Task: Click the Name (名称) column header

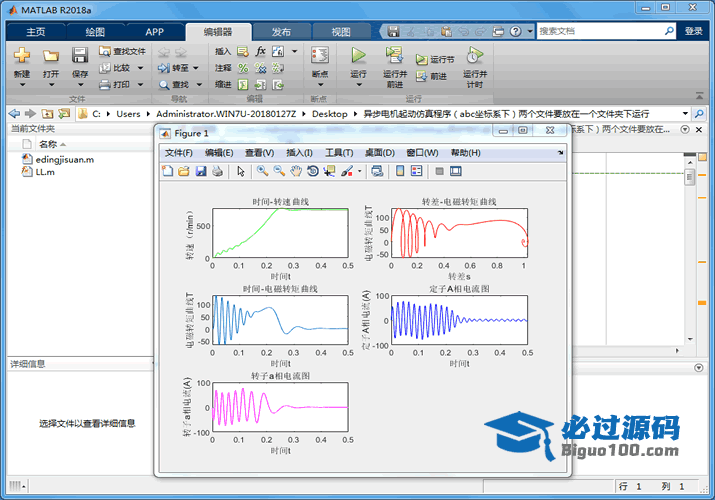Action: (x=48, y=144)
